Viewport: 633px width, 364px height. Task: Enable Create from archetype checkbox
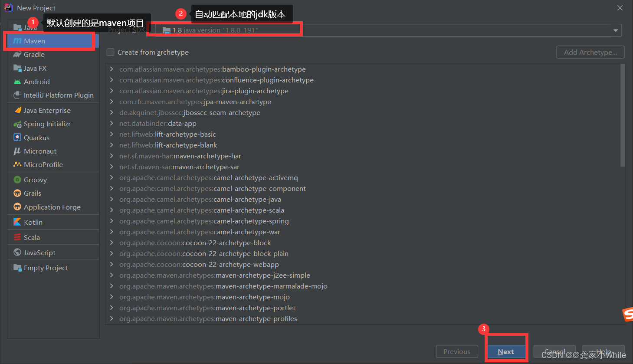click(x=111, y=52)
